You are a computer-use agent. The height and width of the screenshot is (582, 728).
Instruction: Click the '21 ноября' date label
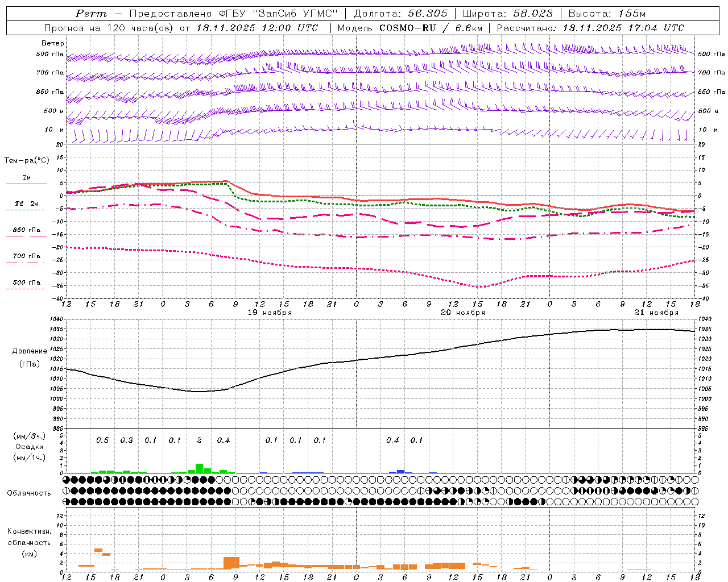656,313
